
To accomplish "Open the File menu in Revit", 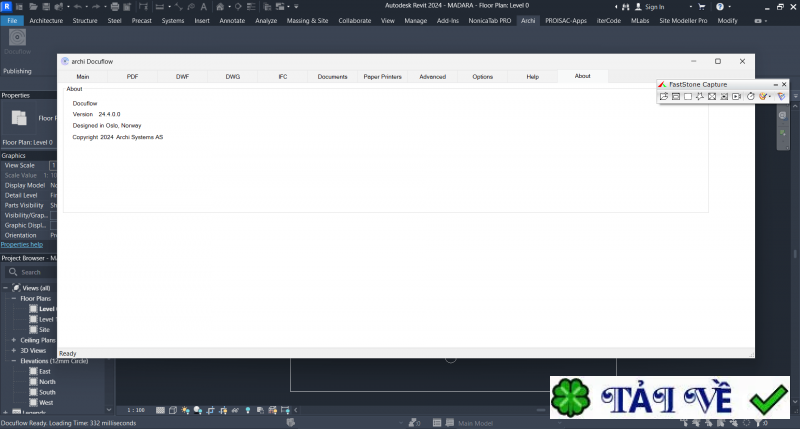I will (x=12, y=20).
